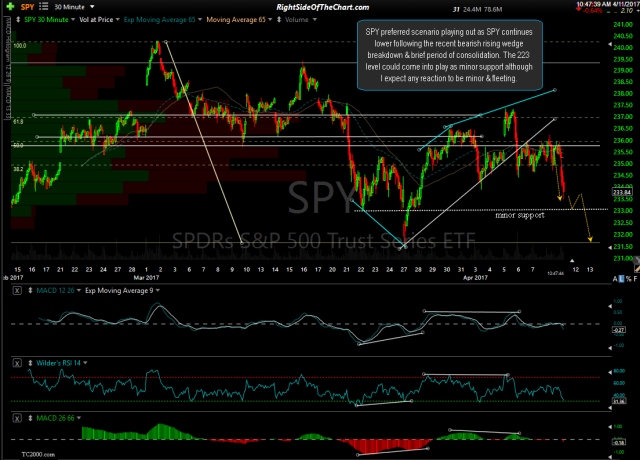Click the green plus add-indicator icon
Image resolution: width=640 pixels, height=460 pixels.
[x=11, y=7]
